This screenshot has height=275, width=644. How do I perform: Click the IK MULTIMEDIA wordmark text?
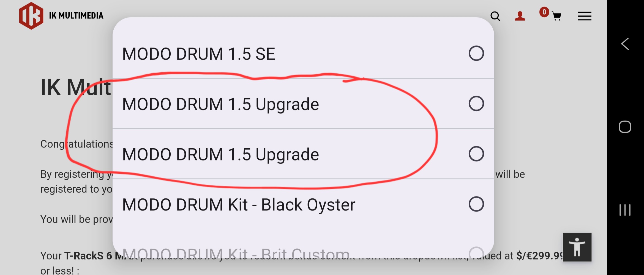tap(76, 16)
